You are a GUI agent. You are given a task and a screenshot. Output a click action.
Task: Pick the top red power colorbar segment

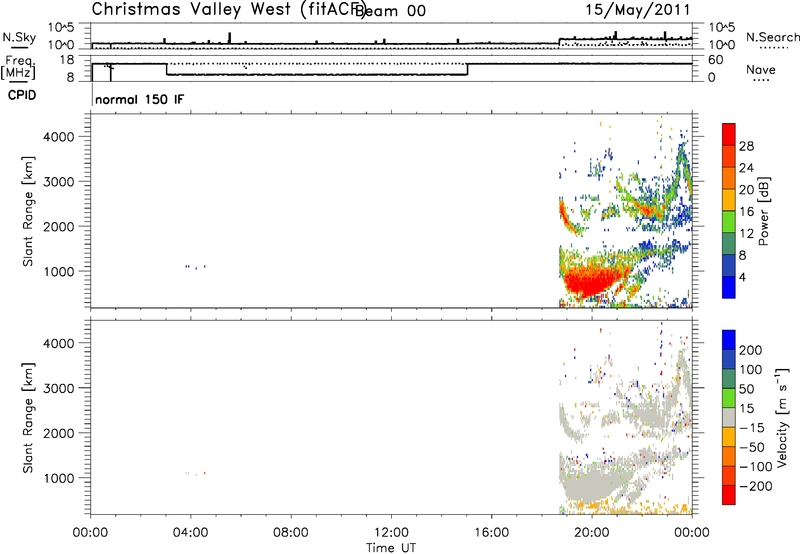(x=729, y=134)
